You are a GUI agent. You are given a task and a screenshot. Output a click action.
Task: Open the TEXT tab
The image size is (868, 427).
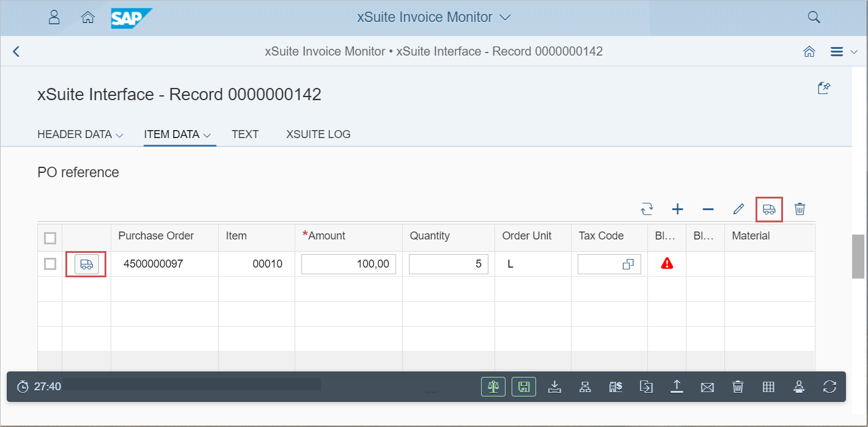click(245, 134)
